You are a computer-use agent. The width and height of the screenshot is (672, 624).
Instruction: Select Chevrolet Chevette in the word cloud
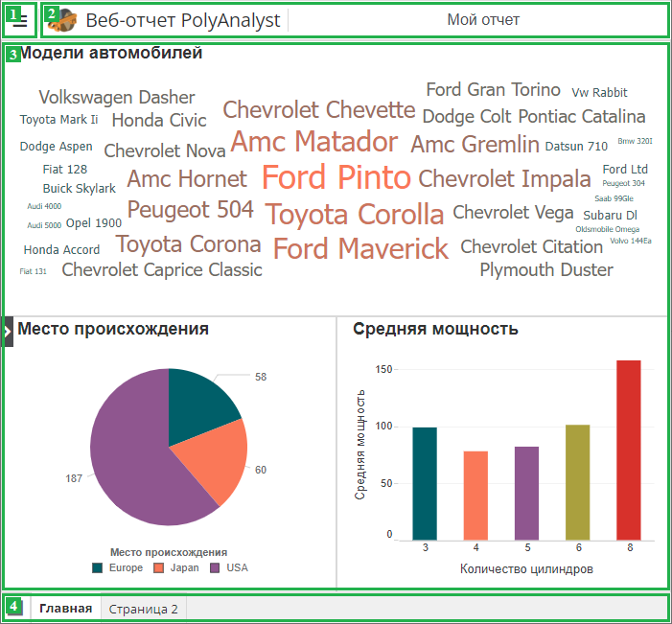(x=319, y=109)
